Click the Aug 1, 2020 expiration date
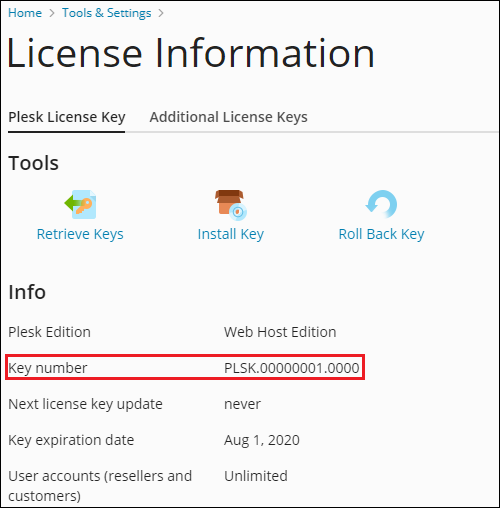 (262, 440)
